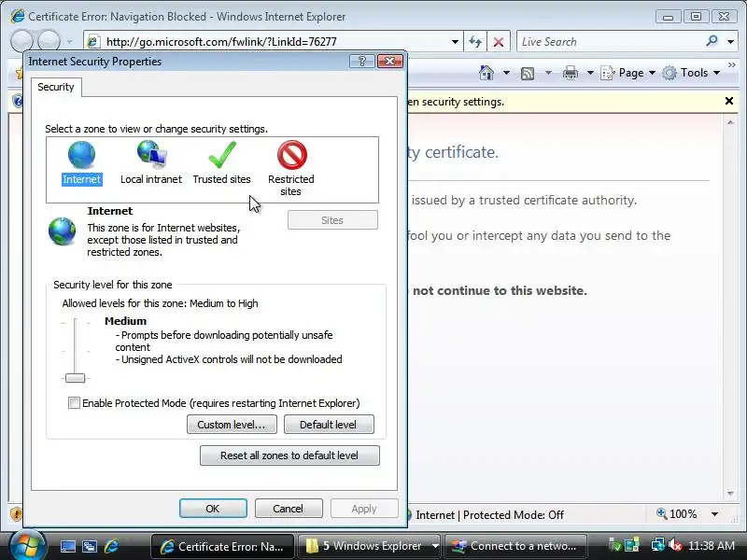Screen dimensions: 747x560
Task: Click the Default level button
Action: [x=329, y=425]
